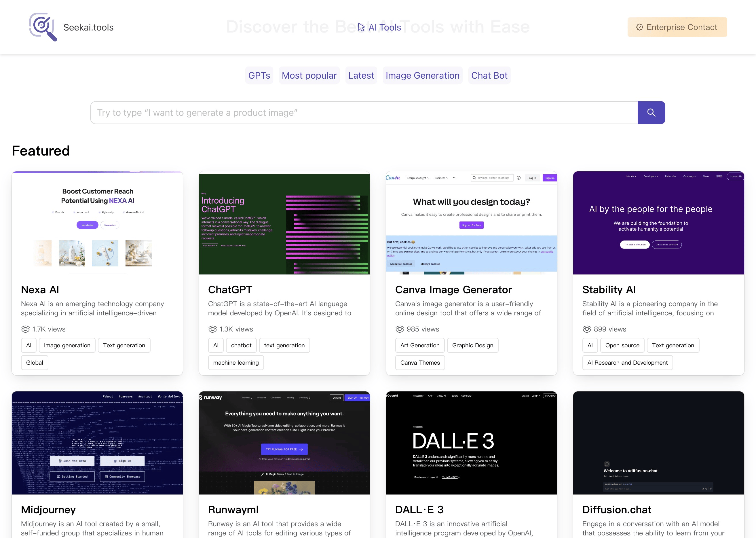Click the Art Generation tag

point(420,345)
